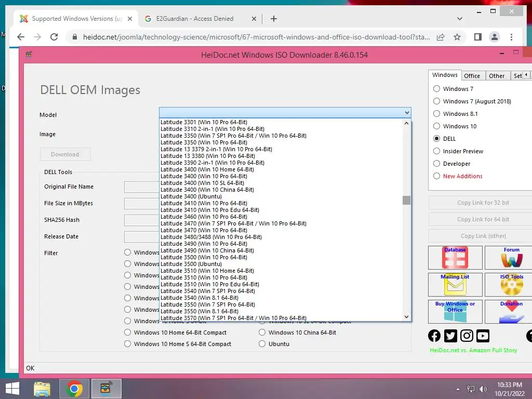Open the Mailing List icon
This screenshot has width=532, height=399.
click(x=455, y=285)
